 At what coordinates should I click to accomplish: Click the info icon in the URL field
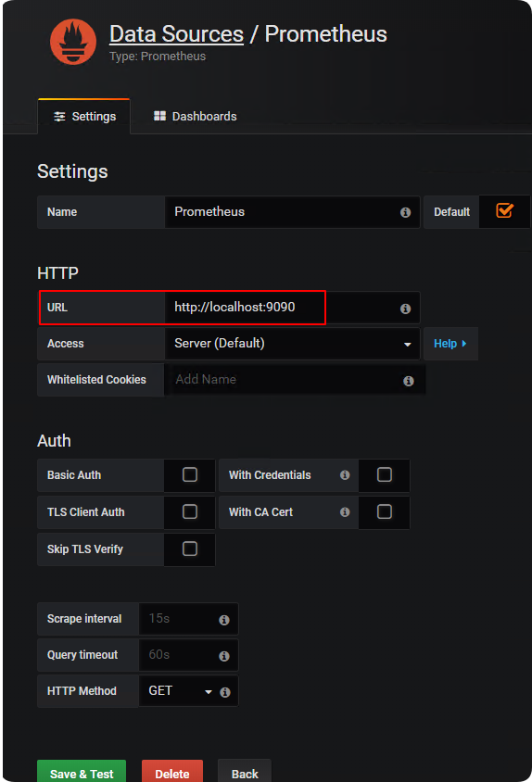(x=405, y=309)
